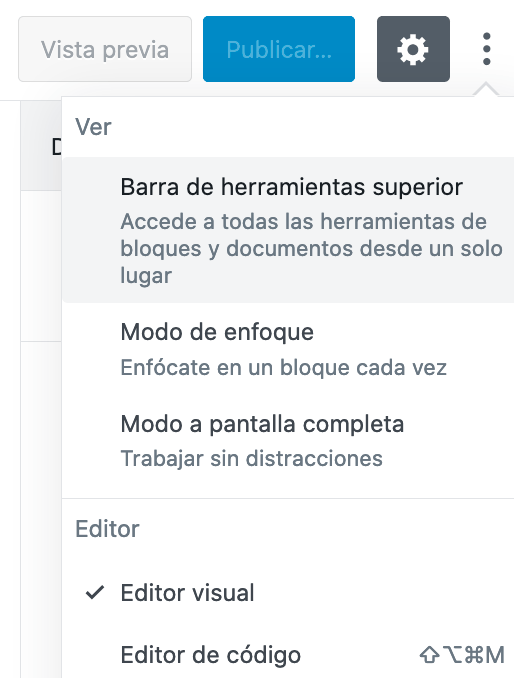
Task: Click "Accede a todas las herramientas" description
Action: pos(303,222)
